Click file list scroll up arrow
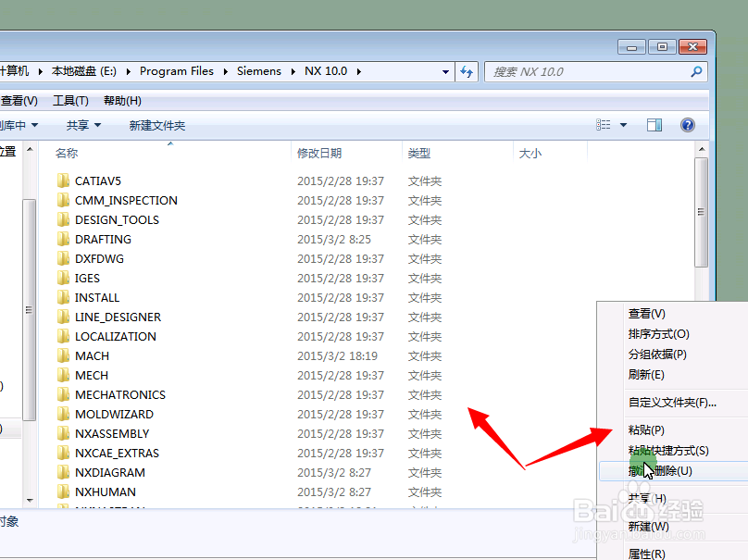 click(702, 149)
